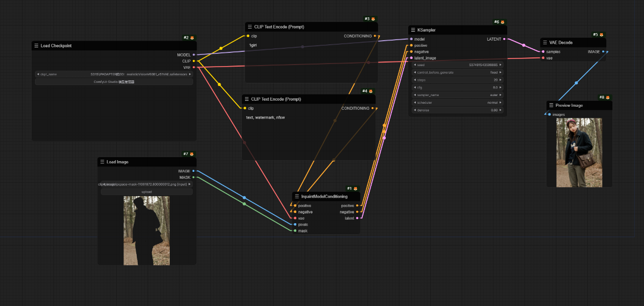Click the KSampler node's hamburger menu icon
This screenshot has width=644, height=306.
[x=414, y=30]
